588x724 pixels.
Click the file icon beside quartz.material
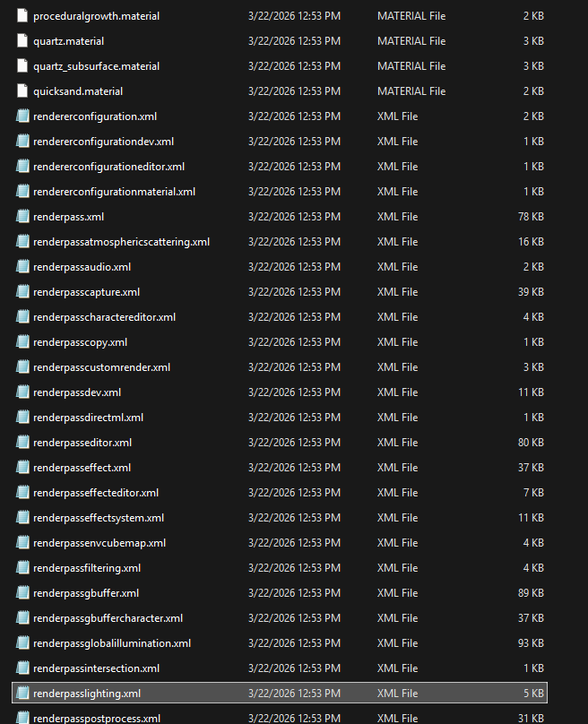pos(22,40)
